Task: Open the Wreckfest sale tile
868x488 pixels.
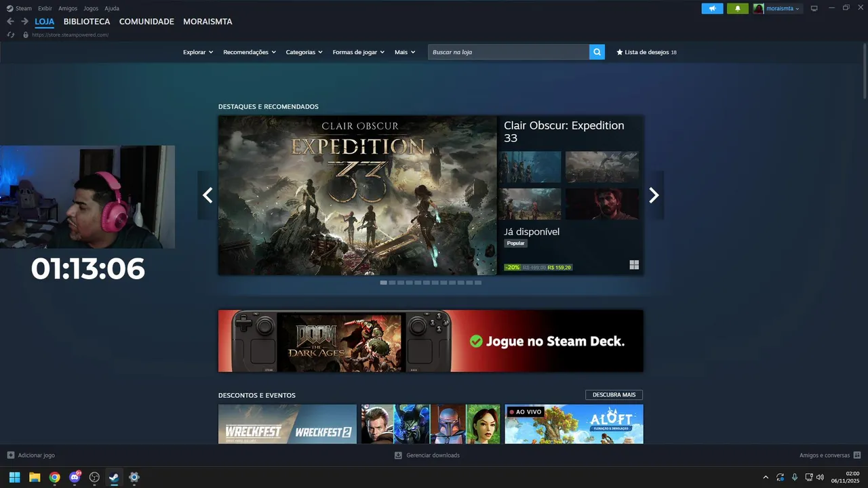Action: pos(288,424)
